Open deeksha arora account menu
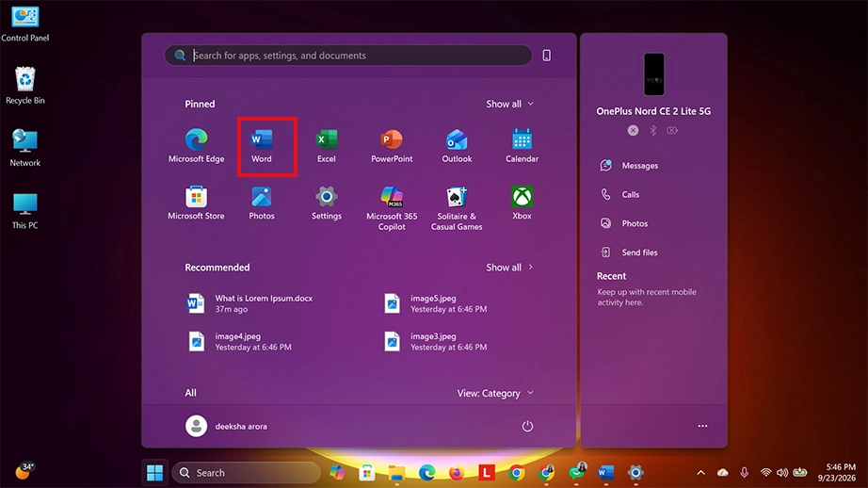 tap(226, 426)
